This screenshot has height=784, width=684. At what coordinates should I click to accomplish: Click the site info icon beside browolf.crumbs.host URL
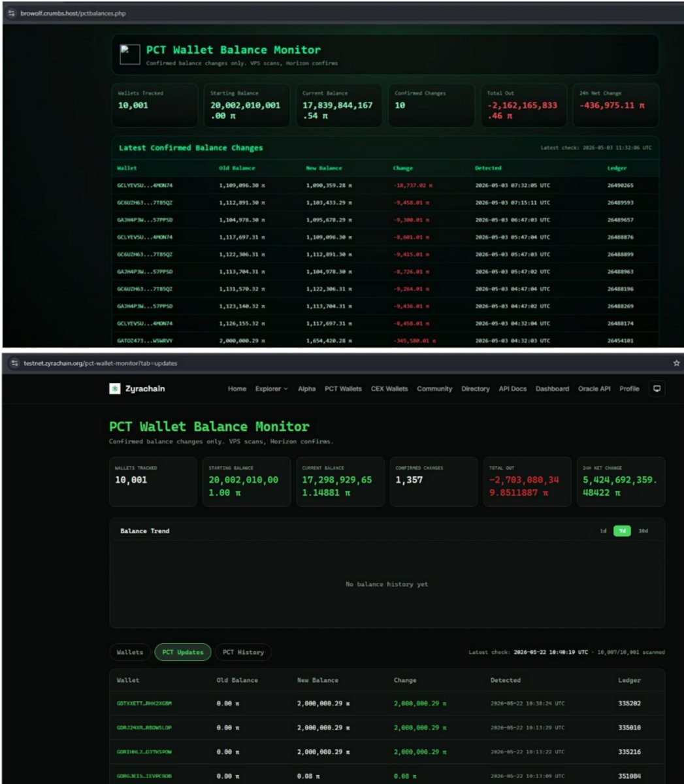tap(12, 13)
